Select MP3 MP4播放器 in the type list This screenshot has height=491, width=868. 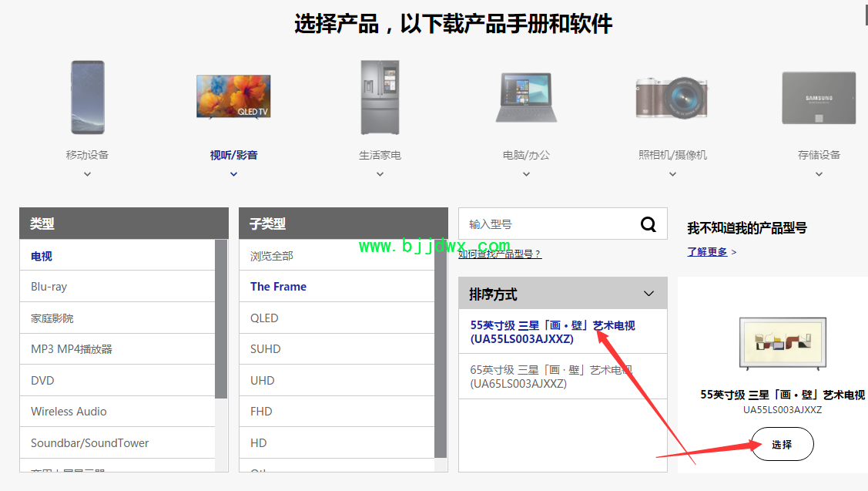tap(117, 349)
